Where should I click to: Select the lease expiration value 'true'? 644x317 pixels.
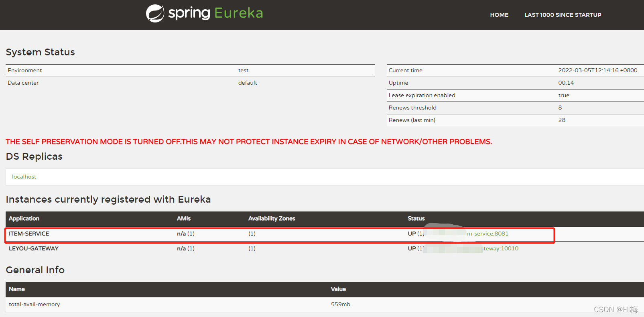(563, 95)
